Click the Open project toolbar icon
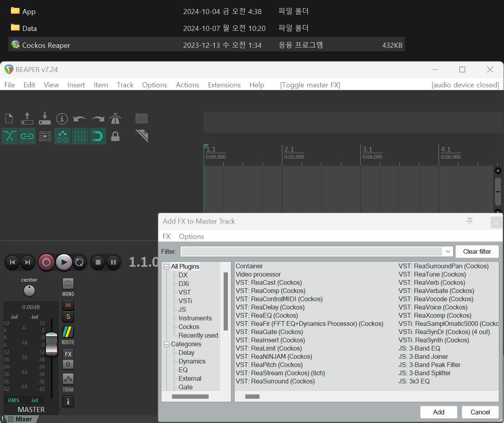This screenshot has width=504, height=423. pyautogui.click(x=27, y=118)
